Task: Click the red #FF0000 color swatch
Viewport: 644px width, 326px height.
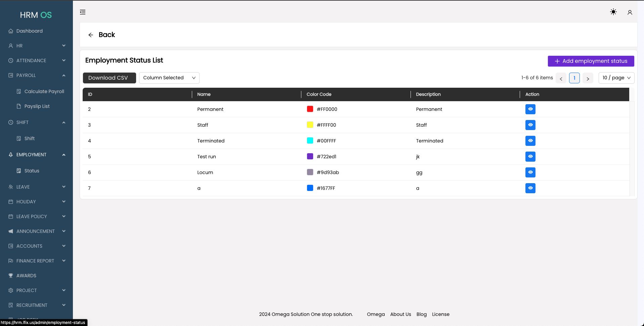Action: (x=310, y=109)
